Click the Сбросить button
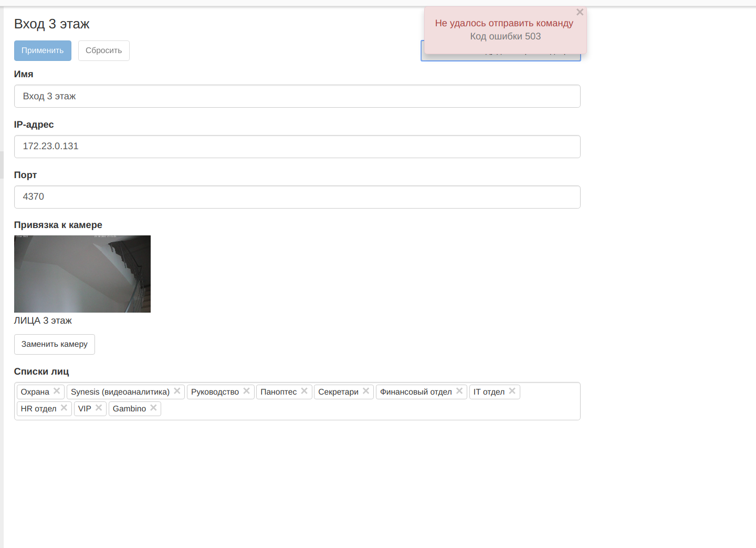756x548 pixels. coord(104,50)
